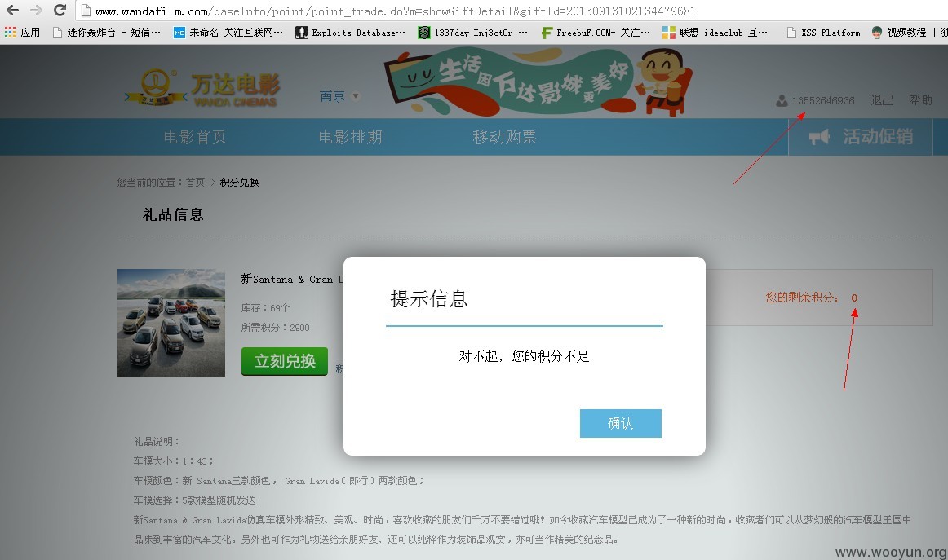Open the 1337day Inj3ct0r bookmark
This screenshot has width=948, height=560.
pyautogui.click(x=473, y=33)
